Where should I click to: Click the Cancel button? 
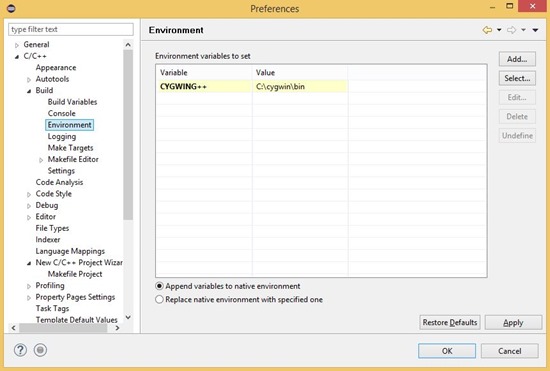pyautogui.click(x=510, y=351)
